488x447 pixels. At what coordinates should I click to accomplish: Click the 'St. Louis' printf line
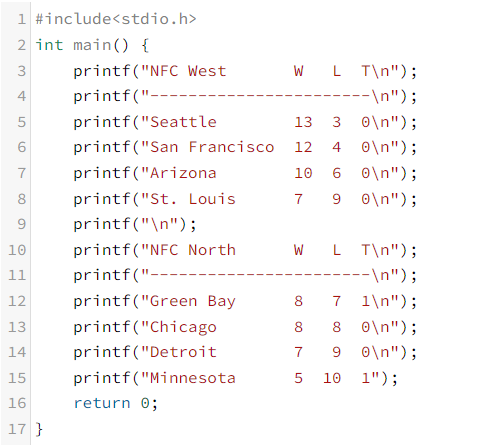245,199
